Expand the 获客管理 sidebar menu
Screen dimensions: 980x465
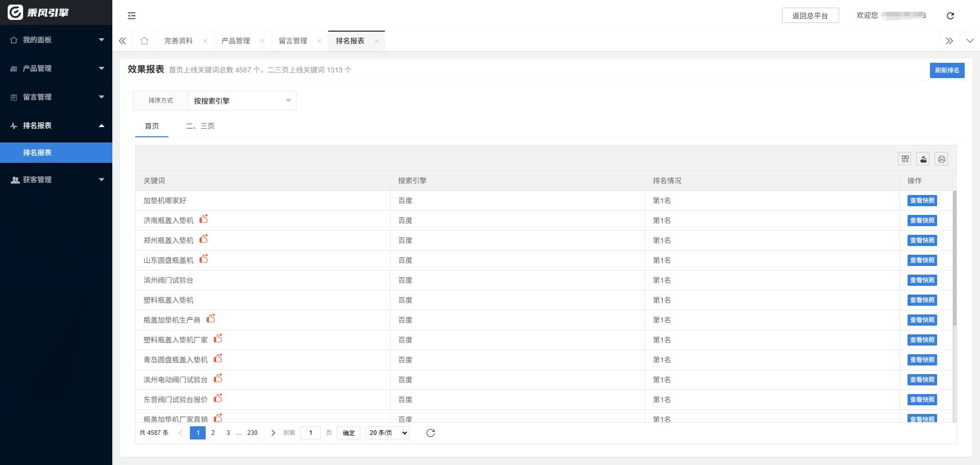pyautogui.click(x=56, y=180)
